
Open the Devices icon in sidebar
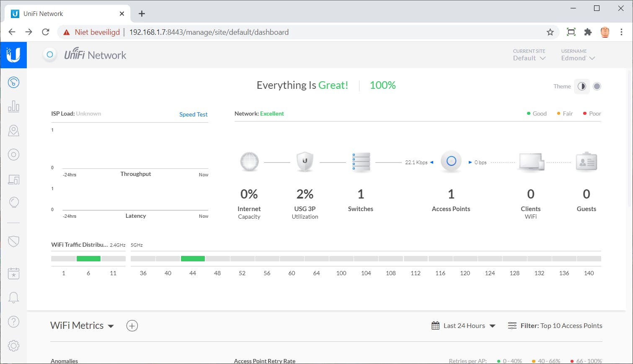tap(13, 155)
